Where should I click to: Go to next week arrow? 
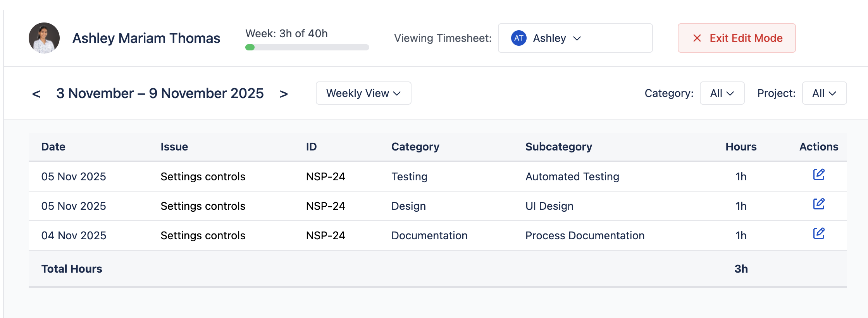coord(284,94)
